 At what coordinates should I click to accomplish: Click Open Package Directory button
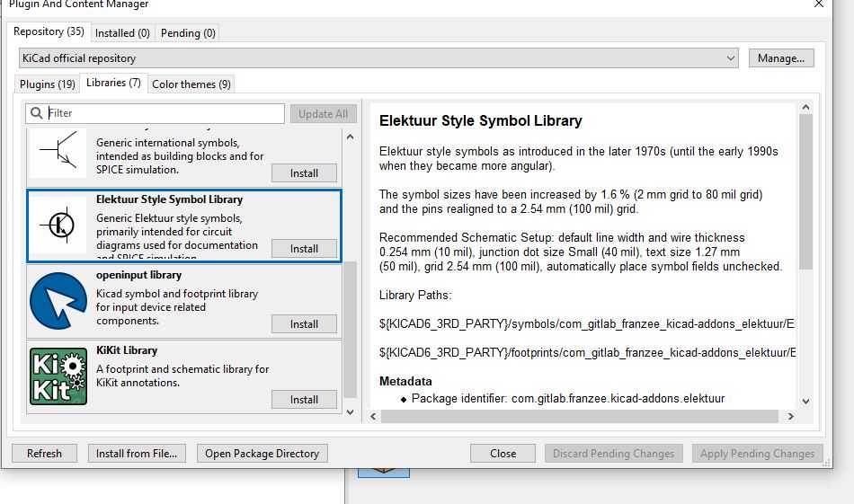(262, 454)
